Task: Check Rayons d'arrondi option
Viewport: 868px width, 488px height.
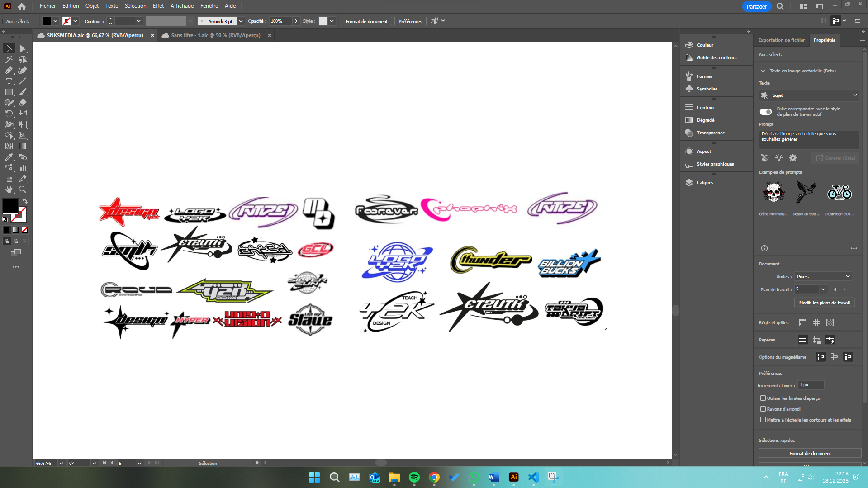Action: point(763,409)
